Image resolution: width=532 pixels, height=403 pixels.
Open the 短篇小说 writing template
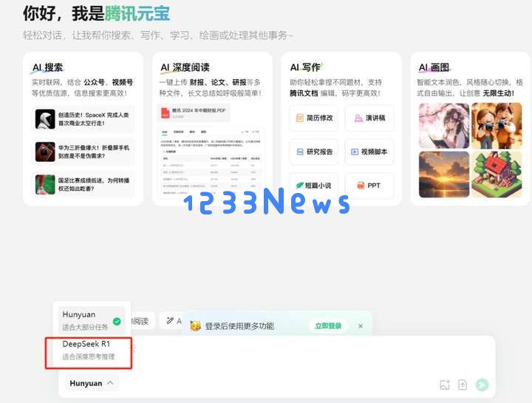click(x=314, y=186)
